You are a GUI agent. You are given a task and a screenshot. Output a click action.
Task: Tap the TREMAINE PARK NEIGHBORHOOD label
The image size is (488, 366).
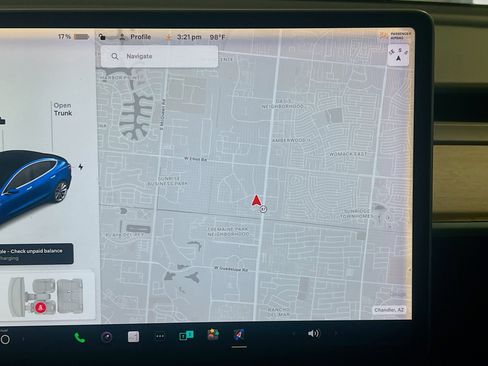point(228,232)
